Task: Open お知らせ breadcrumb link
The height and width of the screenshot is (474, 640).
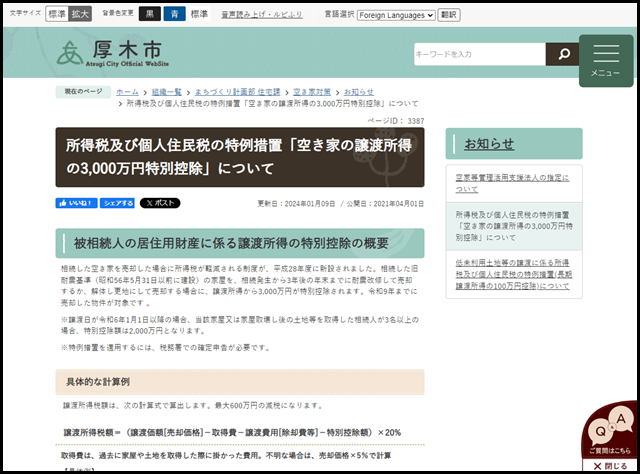Action: pos(359,92)
